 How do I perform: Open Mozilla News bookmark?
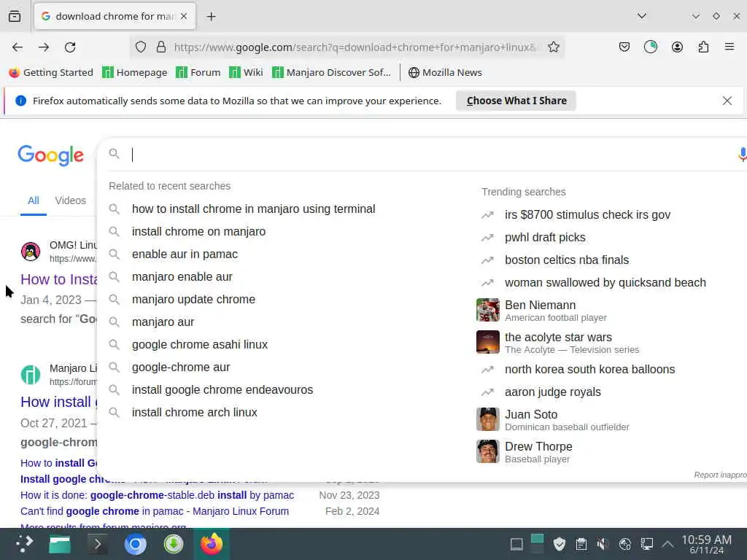445,72
